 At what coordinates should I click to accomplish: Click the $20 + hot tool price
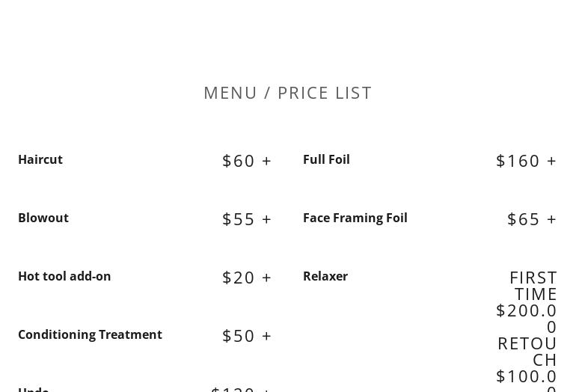click(x=247, y=277)
